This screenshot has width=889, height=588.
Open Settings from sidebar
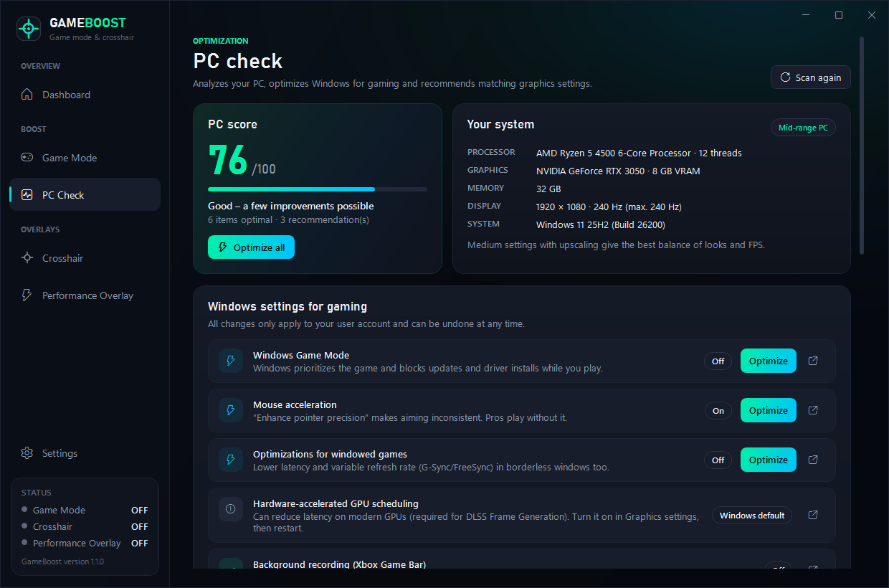(85, 453)
